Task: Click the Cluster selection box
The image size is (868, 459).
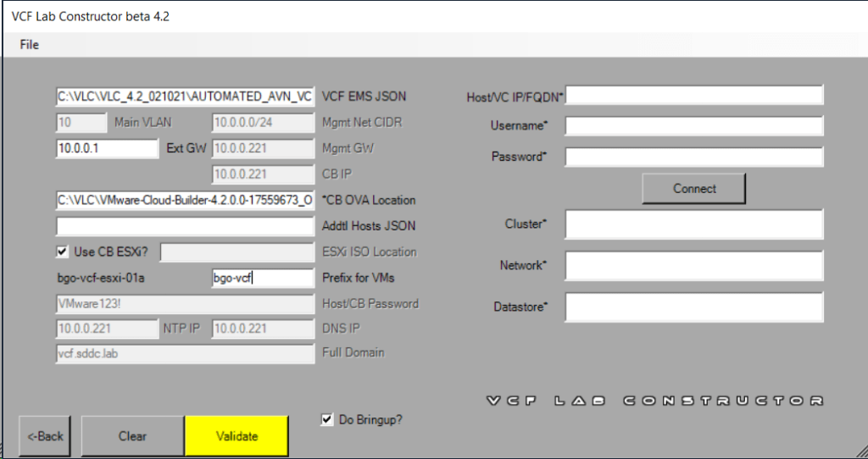Action: click(x=694, y=225)
